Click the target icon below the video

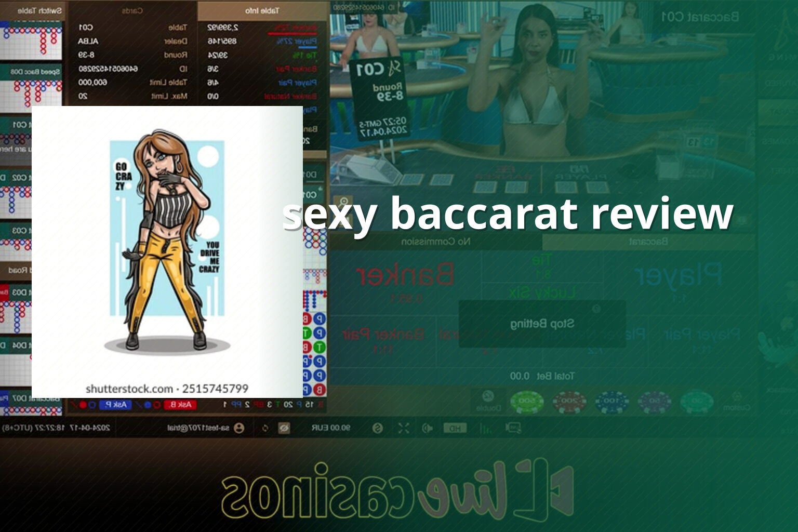pos(343,202)
